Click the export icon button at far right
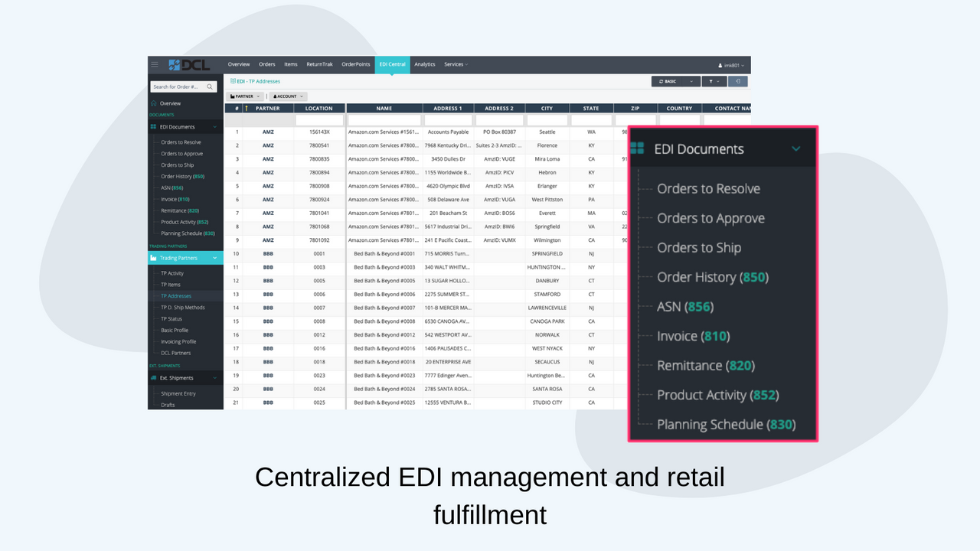 738,81
